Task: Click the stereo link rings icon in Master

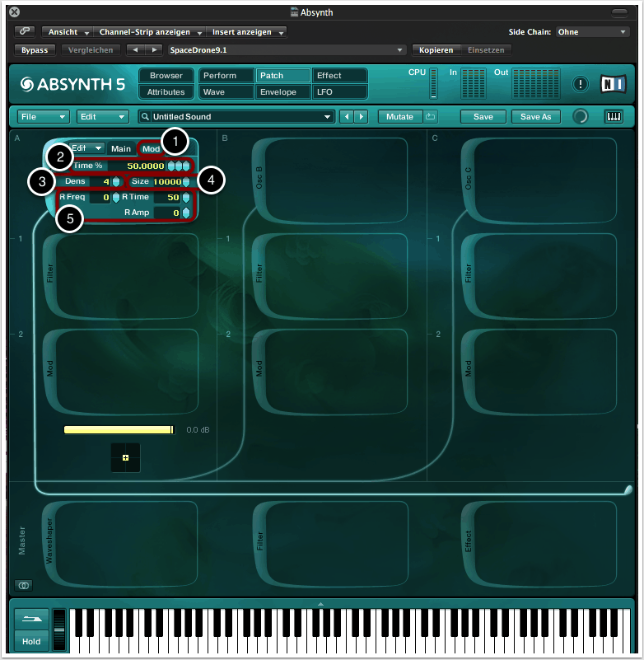Action: tap(24, 584)
